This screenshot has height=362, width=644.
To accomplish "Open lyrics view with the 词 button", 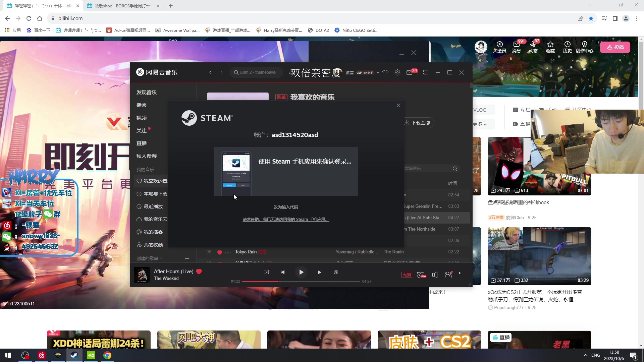I will click(x=336, y=272).
